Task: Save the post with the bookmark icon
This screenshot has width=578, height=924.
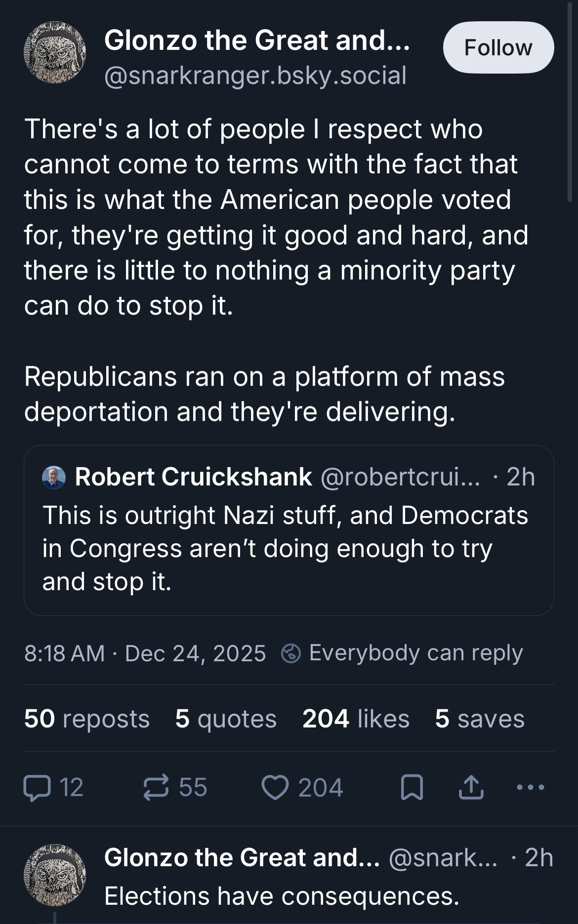Action: coord(412,788)
